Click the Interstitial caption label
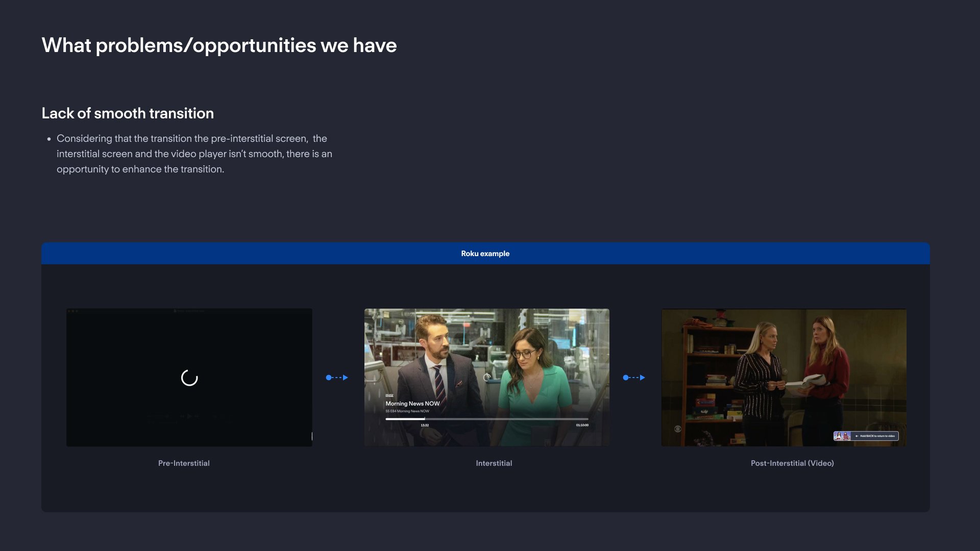980x551 pixels. (494, 463)
